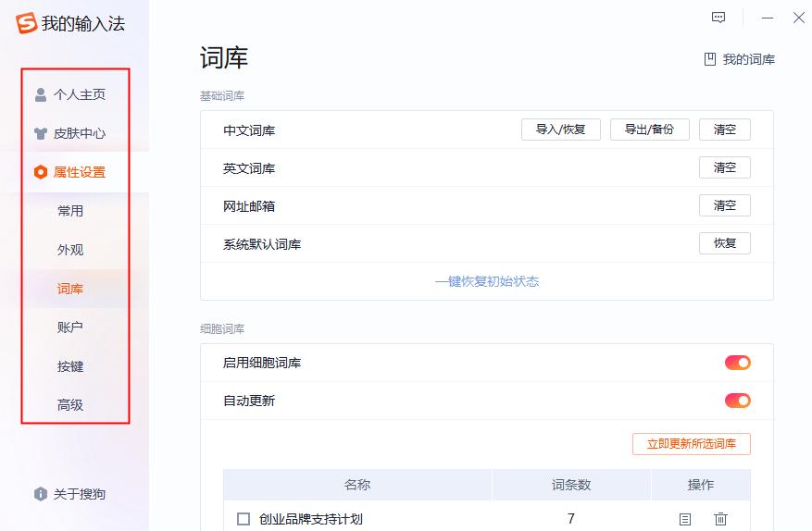Viewport: 812px width, 531px height.
Task: Click 导出/备份 for 中文词库
Action: 650,130
